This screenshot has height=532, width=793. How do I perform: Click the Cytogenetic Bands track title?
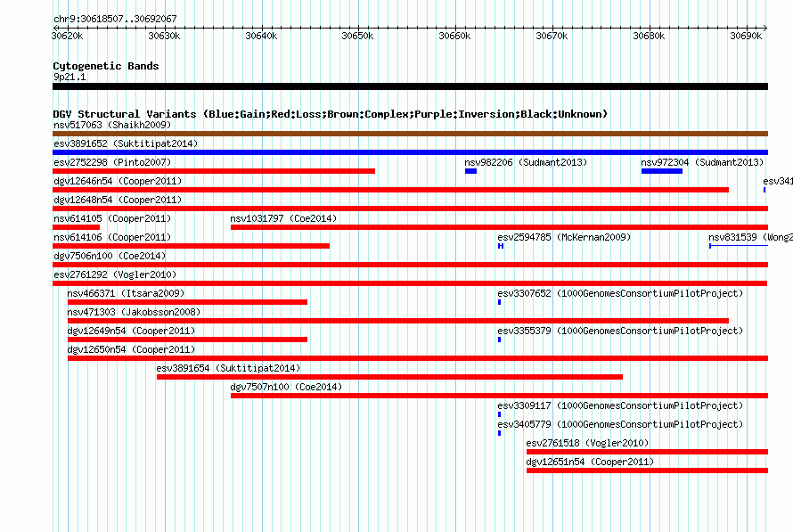click(106, 66)
